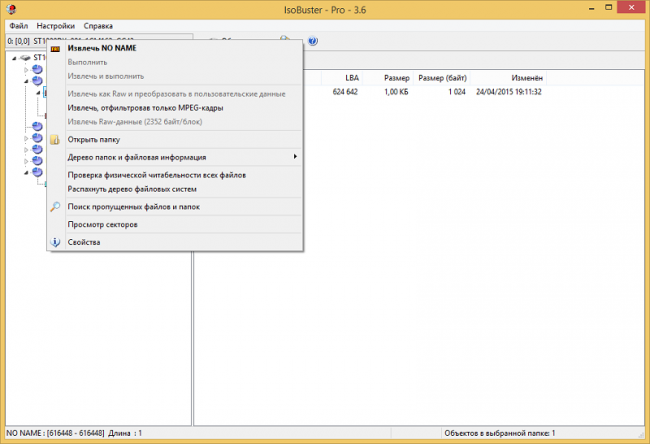Click status text Объектов в выбранной папке: 1
The height and width of the screenshot is (444, 650).
tap(500, 433)
